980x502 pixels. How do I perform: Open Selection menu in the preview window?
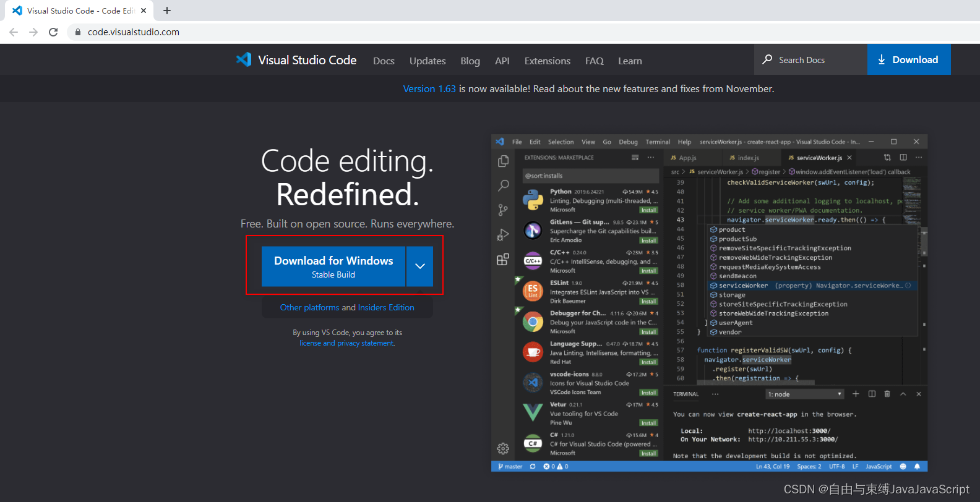point(561,142)
